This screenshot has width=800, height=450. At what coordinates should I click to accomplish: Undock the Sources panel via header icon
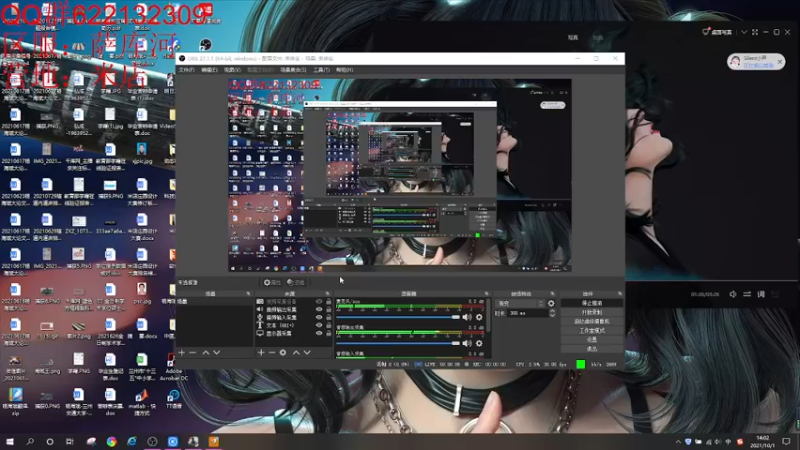[x=328, y=294]
